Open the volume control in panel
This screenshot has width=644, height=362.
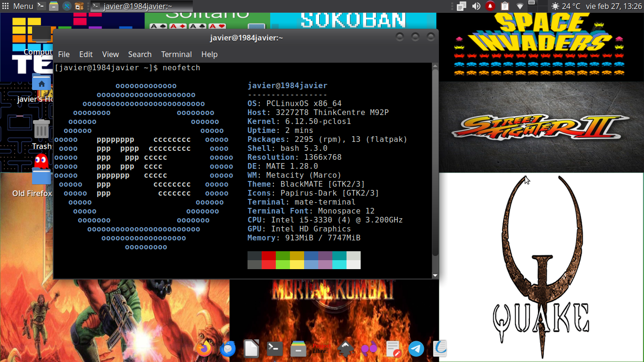(x=476, y=6)
